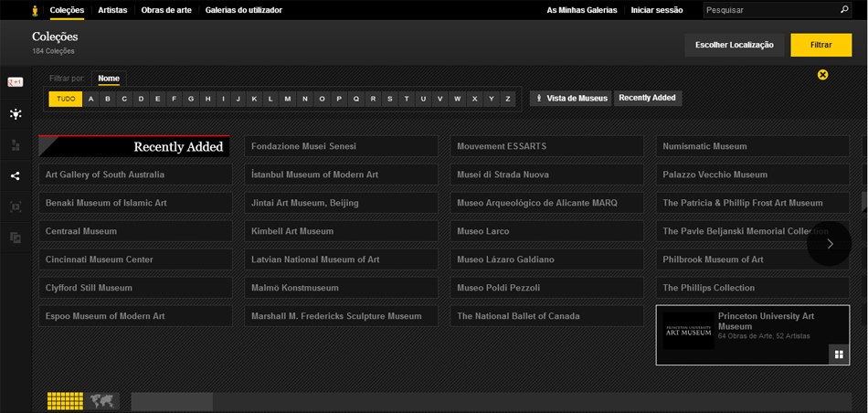Screen dimensions: 868x413
Task: Expand next page with right chevron
Action: click(x=830, y=244)
